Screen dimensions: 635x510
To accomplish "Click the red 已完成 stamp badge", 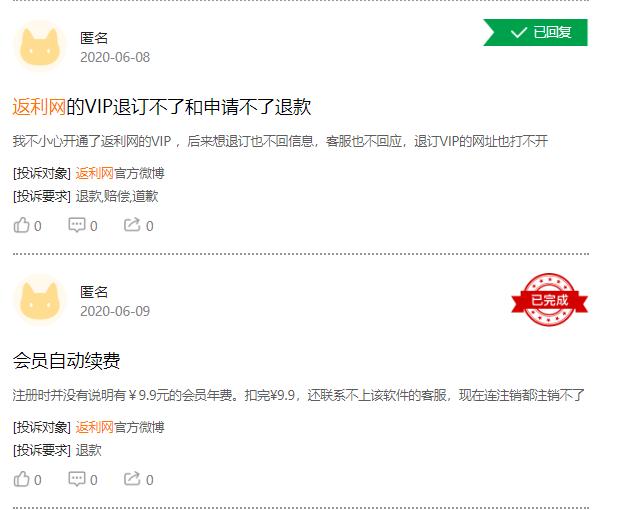I will tap(549, 300).
